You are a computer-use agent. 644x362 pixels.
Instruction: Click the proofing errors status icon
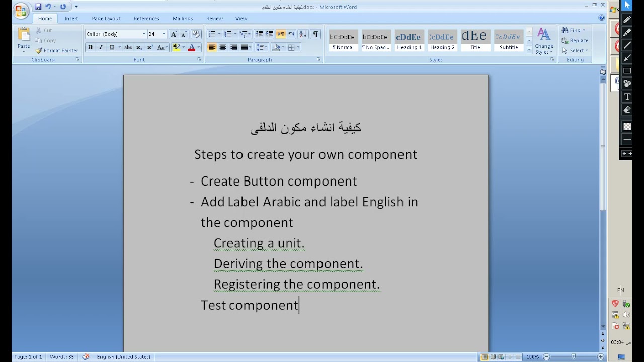point(86,357)
